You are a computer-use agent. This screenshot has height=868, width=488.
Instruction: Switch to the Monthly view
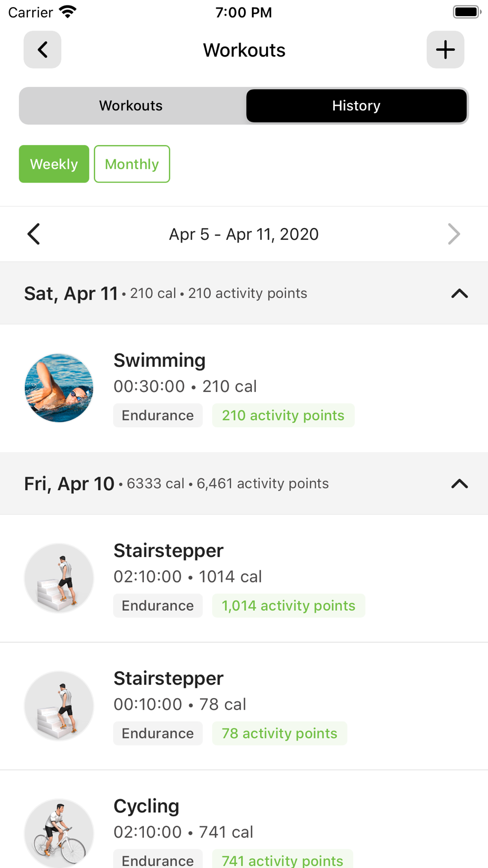132,164
